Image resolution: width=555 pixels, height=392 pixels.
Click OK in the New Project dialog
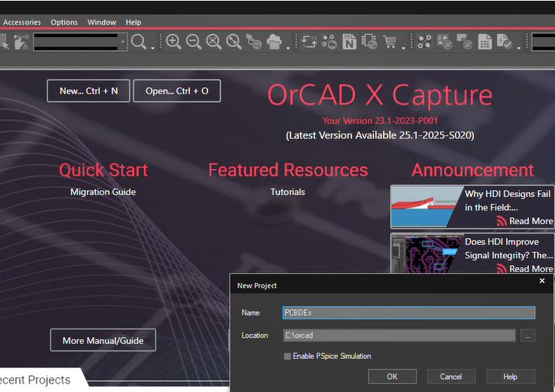[392, 377]
